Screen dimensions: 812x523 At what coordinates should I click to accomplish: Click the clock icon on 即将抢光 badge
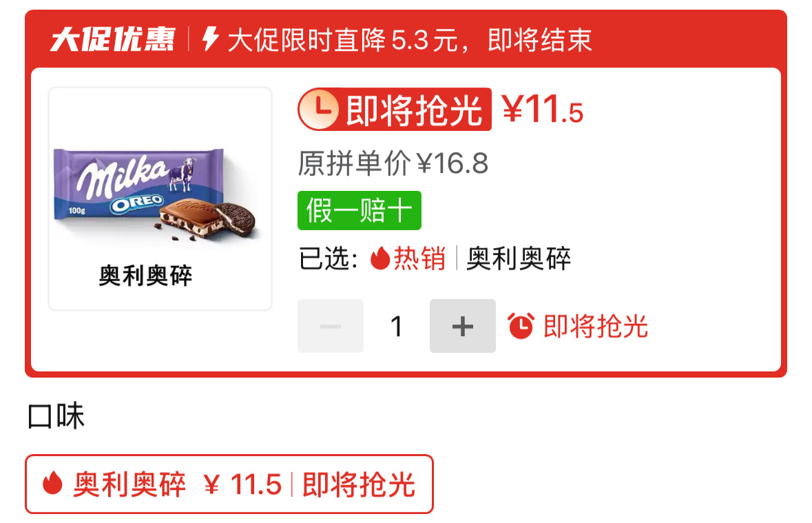[x=320, y=110]
